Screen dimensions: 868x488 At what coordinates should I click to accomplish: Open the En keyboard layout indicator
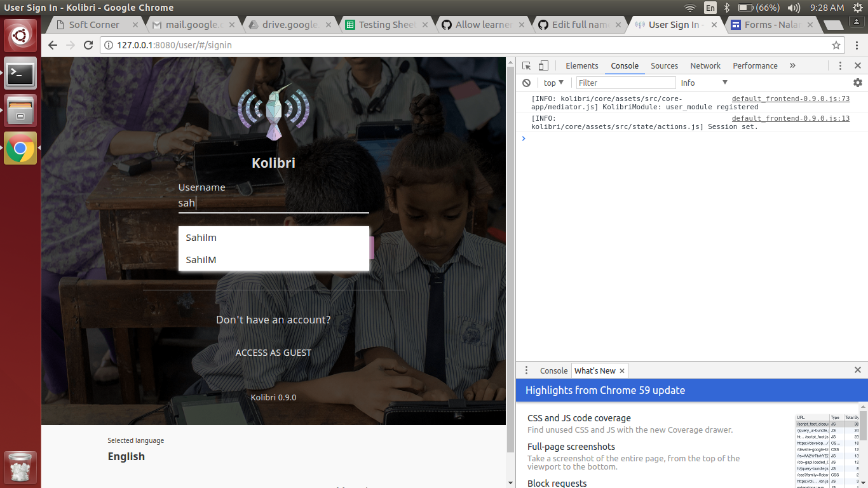coord(710,8)
